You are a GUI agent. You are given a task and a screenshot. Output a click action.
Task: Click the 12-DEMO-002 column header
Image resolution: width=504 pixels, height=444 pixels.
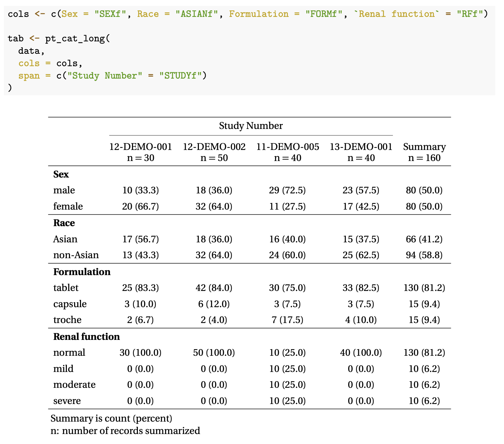point(214,147)
